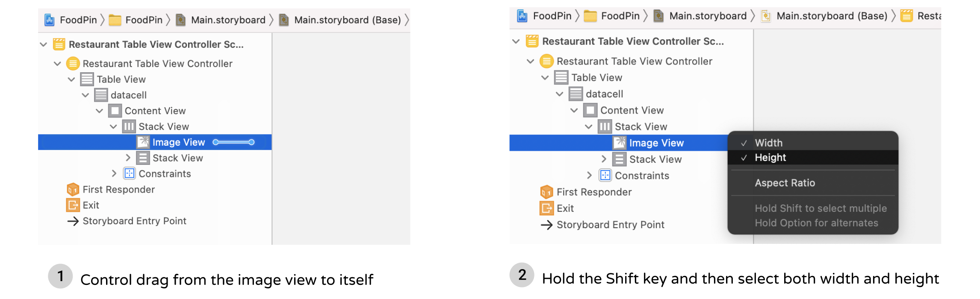The image size is (980, 299).
Task: Select highlighted Image View row in right outline
Action: coord(656,143)
